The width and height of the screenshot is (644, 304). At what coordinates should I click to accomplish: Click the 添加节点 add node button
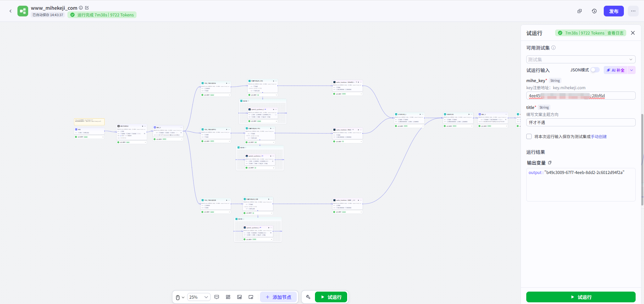pyautogui.click(x=278, y=297)
